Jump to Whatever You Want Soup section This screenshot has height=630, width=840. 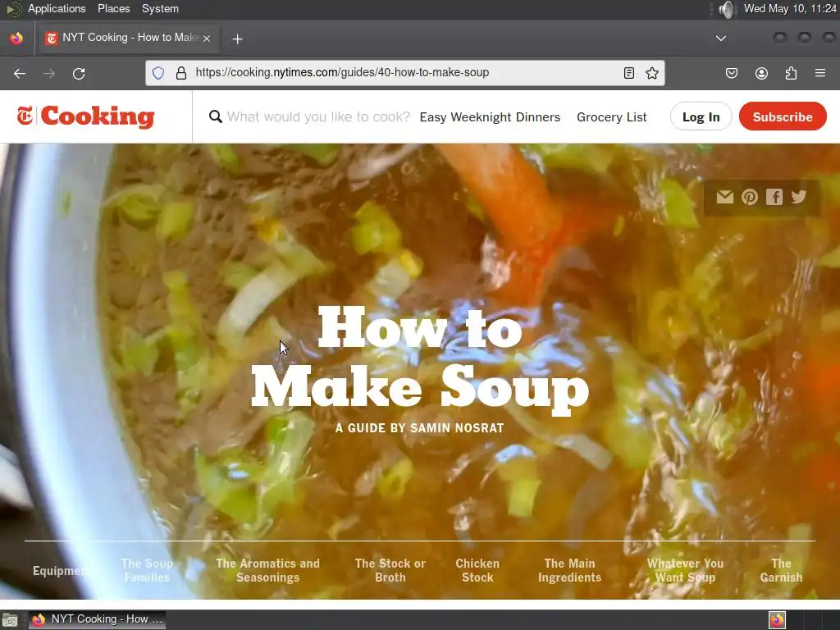click(685, 571)
